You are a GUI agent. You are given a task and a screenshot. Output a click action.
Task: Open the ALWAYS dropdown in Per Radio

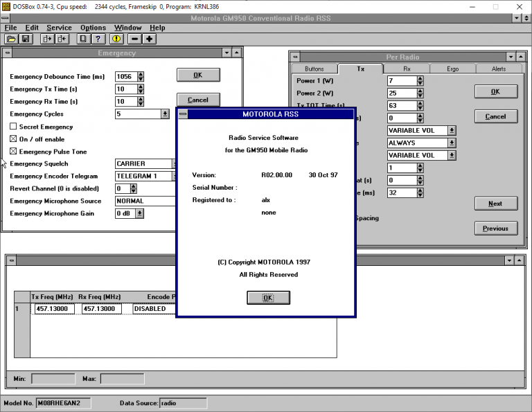pyautogui.click(x=452, y=143)
